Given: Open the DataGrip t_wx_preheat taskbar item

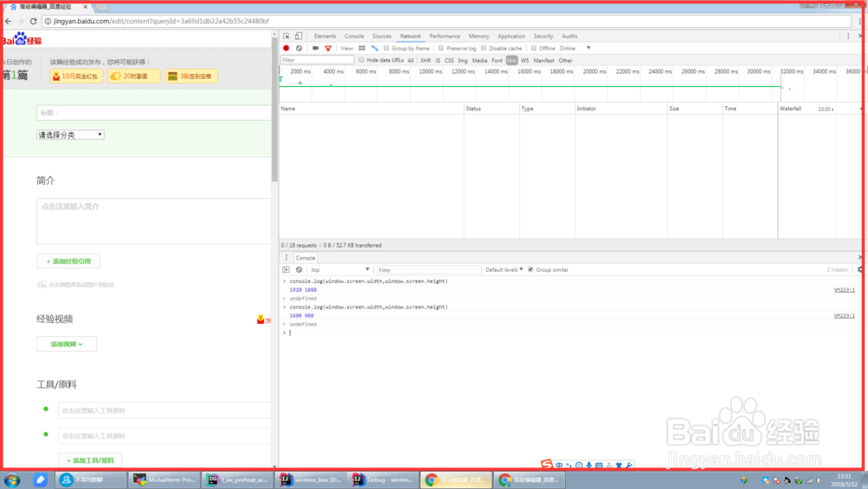Looking at the screenshot, I should [238, 479].
